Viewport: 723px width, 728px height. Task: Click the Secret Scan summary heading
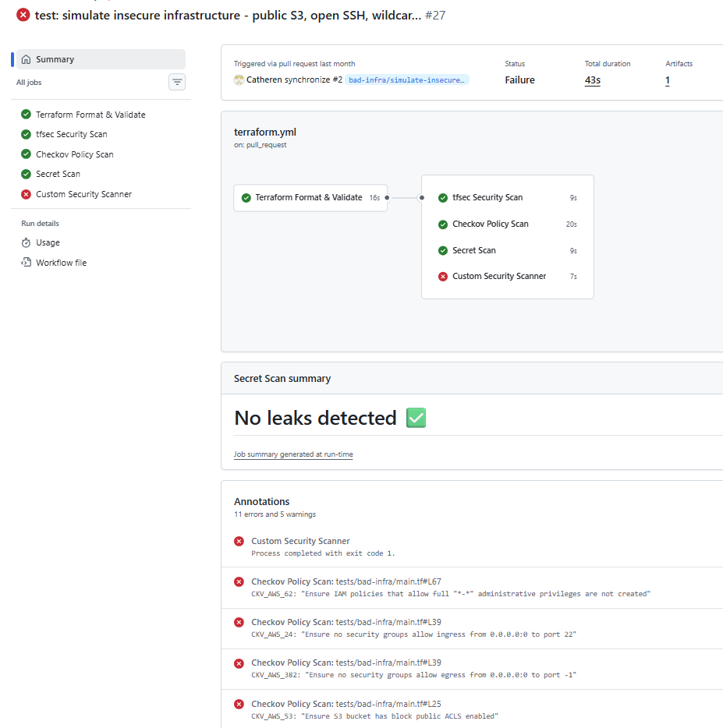tap(282, 378)
